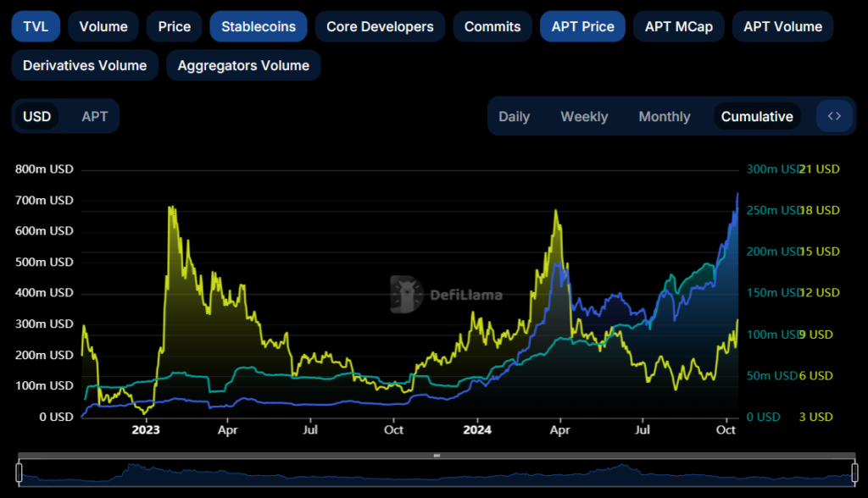Switch denomination to APT

pyautogui.click(x=94, y=116)
